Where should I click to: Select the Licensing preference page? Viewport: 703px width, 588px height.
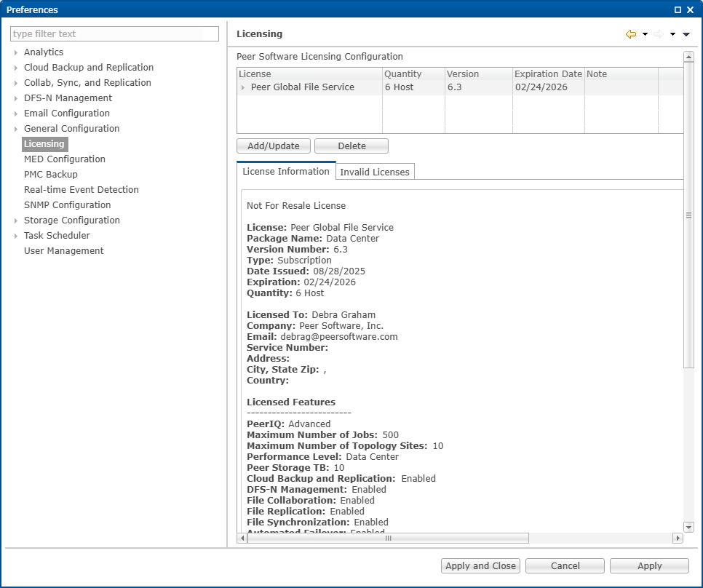[44, 144]
